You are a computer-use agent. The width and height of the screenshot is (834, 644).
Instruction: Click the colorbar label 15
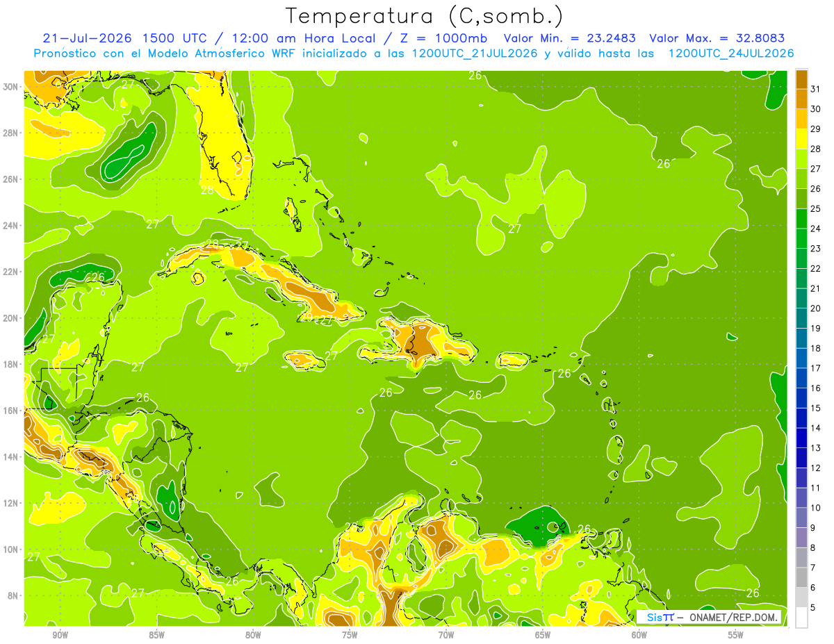[x=816, y=408]
